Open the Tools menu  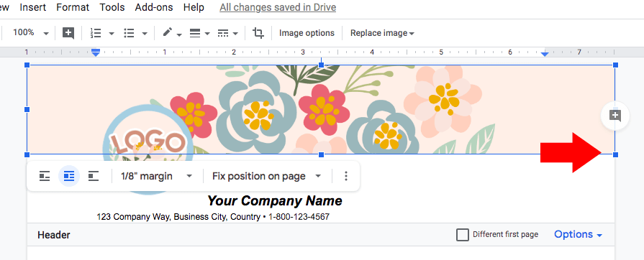click(x=112, y=7)
